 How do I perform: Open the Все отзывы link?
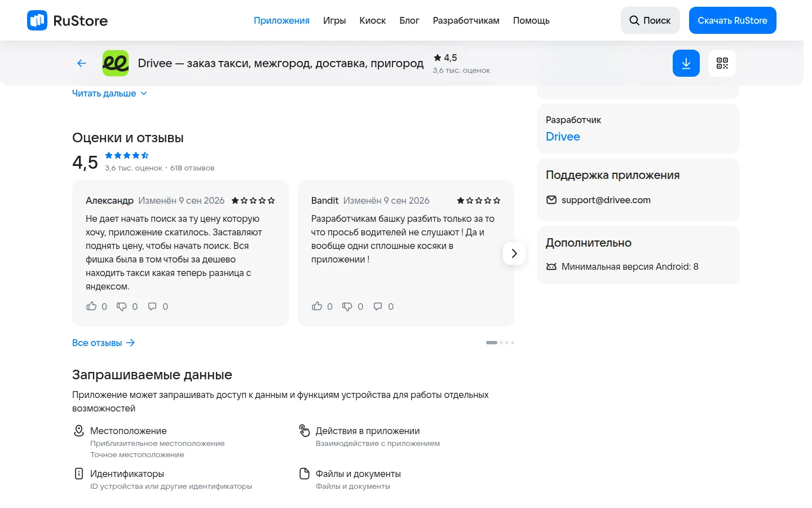[103, 343]
